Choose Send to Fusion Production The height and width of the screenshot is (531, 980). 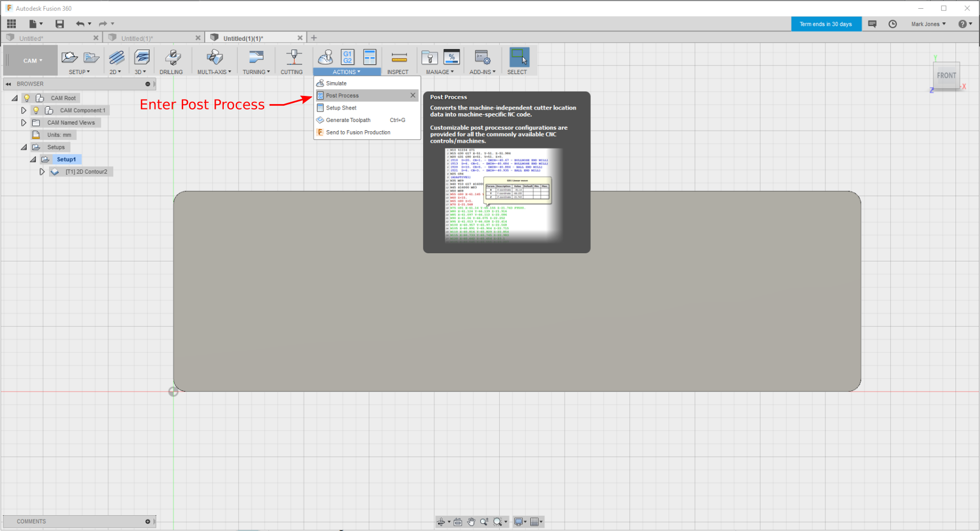[367, 132]
